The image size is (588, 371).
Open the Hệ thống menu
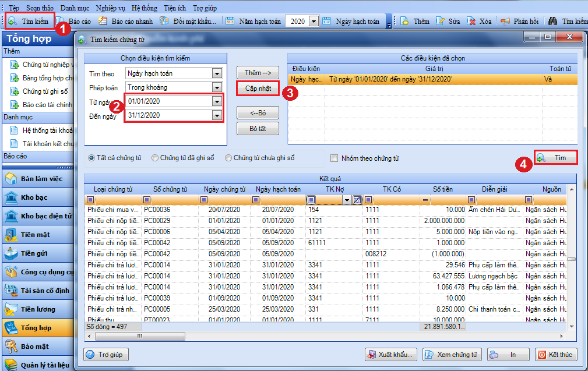tap(145, 8)
